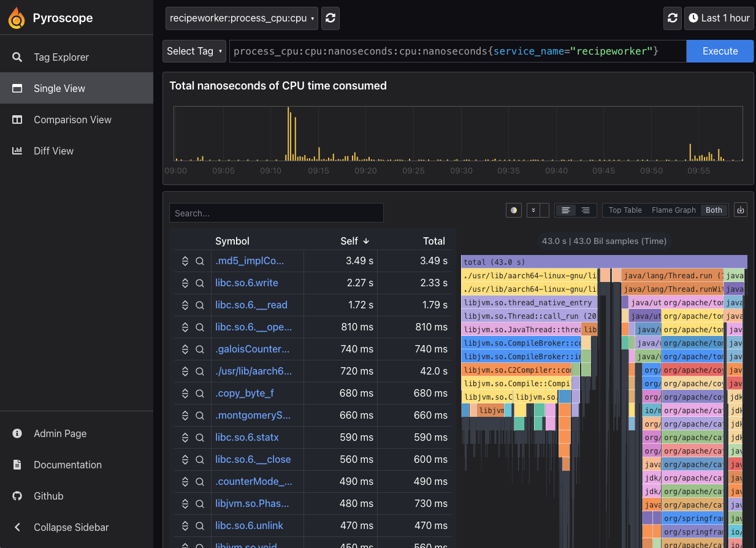Sort table by Self column
The image size is (756, 548).
coord(356,241)
